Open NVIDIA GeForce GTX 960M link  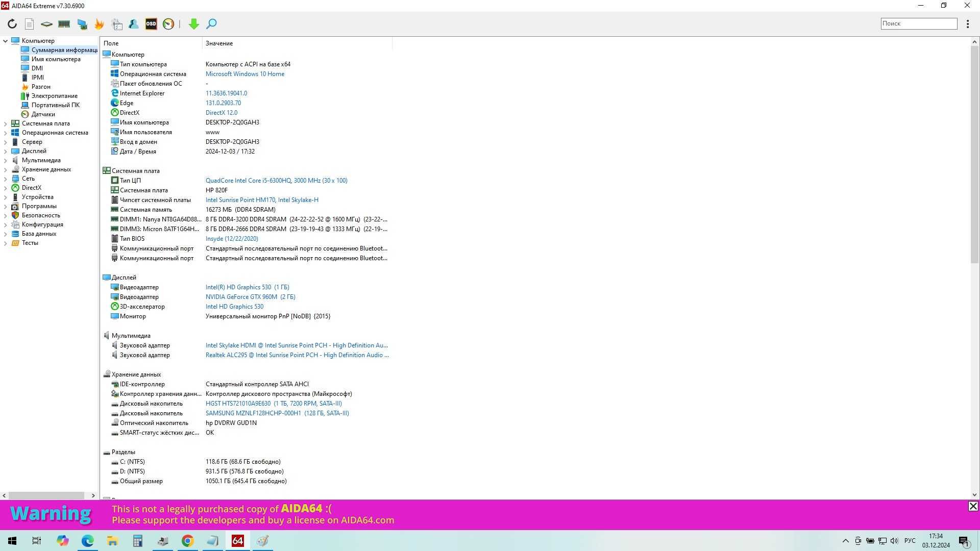tap(251, 297)
